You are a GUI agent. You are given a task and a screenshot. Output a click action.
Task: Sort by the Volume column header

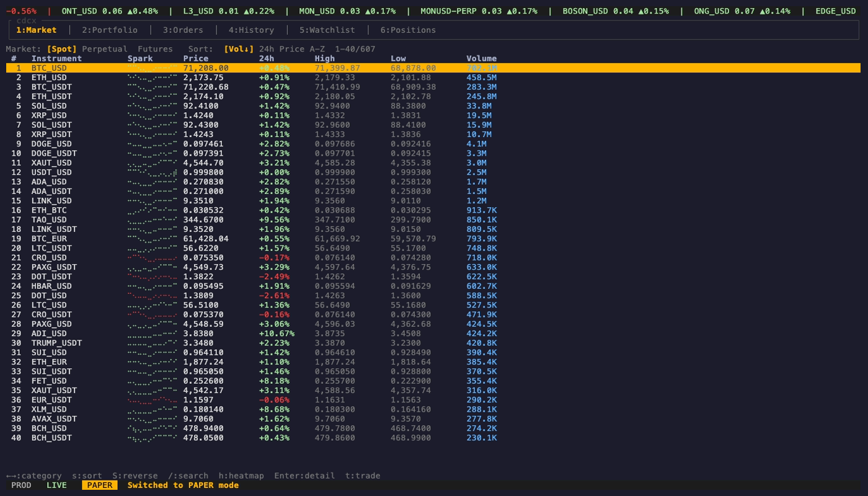tap(482, 58)
